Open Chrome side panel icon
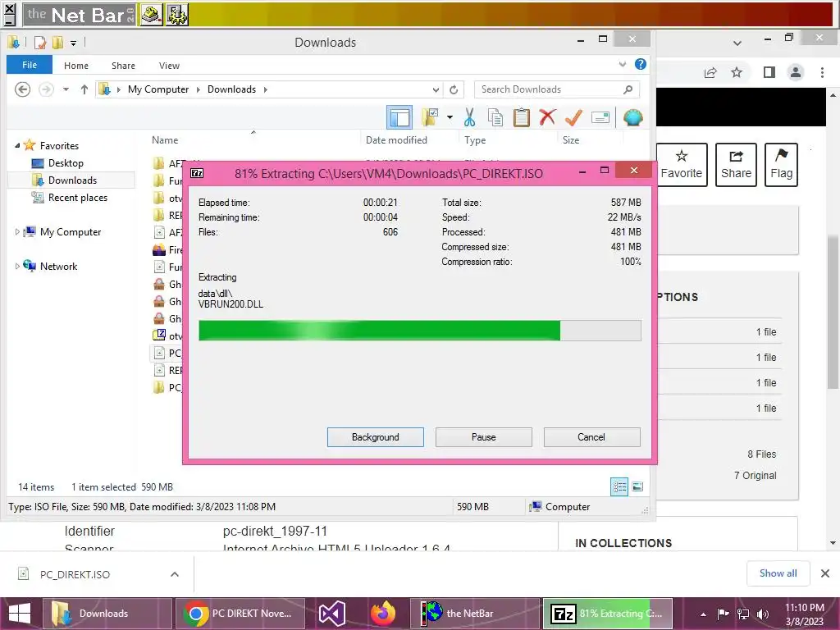 pyautogui.click(x=769, y=72)
